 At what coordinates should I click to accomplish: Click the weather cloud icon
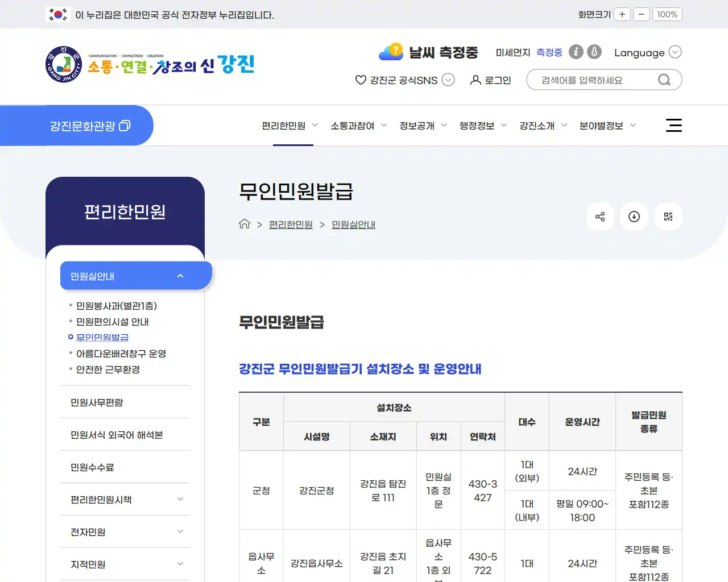click(391, 52)
